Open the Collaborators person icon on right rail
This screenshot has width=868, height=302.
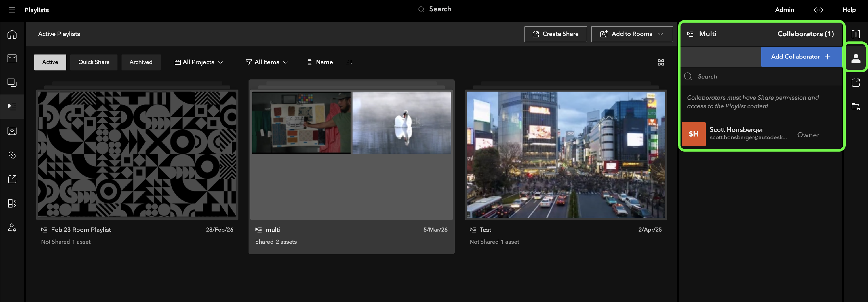(x=856, y=58)
